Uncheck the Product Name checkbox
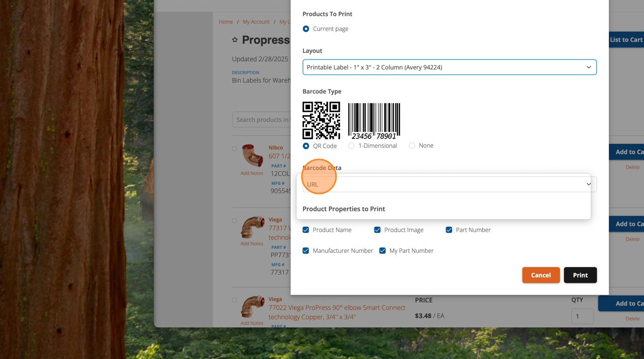Image resolution: width=644 pixels, height=359 pixels. 306,230
